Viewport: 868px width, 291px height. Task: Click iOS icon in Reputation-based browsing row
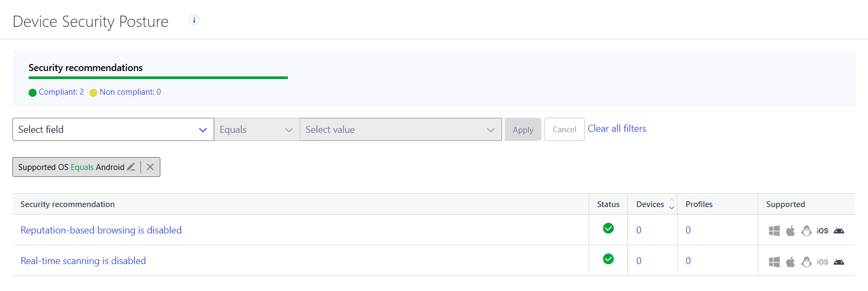click(823, 231)
